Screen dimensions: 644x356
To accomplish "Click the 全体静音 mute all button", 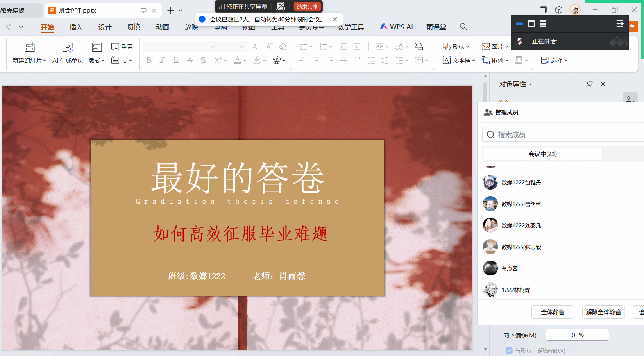I will [x=553, y=312].
